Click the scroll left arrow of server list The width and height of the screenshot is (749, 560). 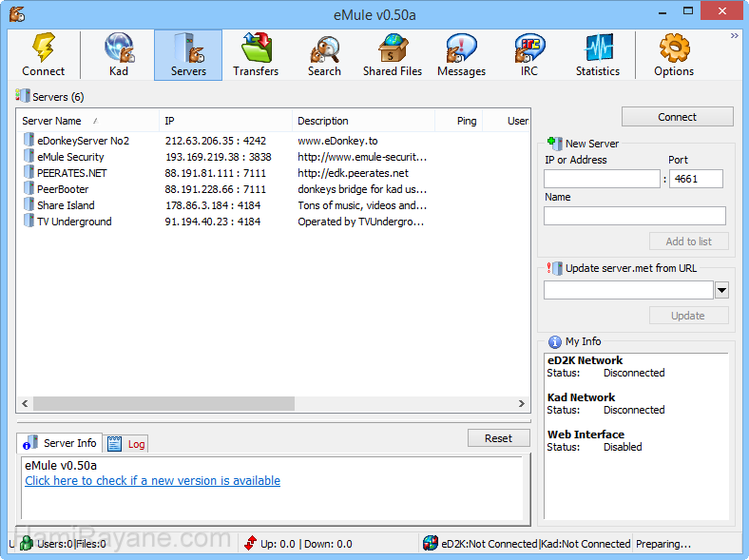tap(25, 403)
